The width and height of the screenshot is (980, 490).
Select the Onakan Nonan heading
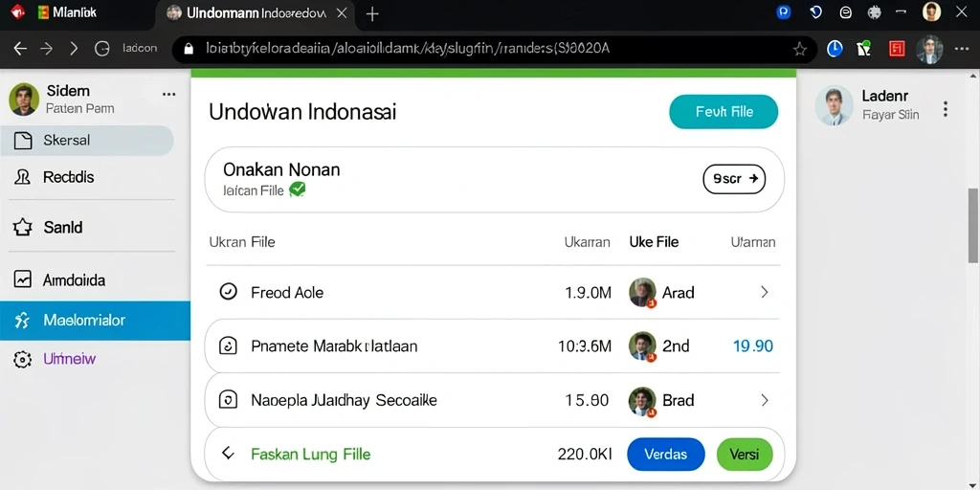281,169
